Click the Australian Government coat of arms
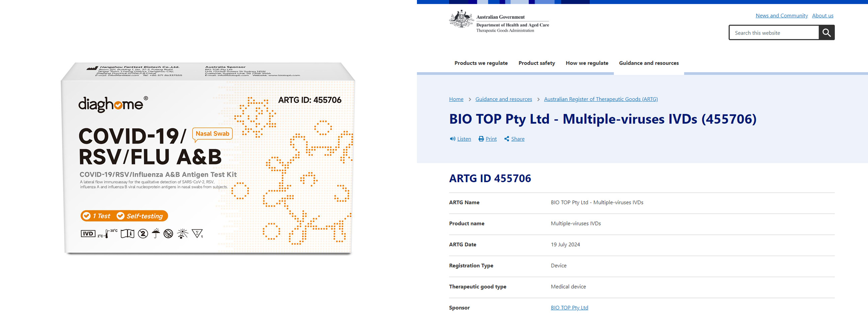The height and width of the screenshot is (318, 868). click(x=461, y=19)
